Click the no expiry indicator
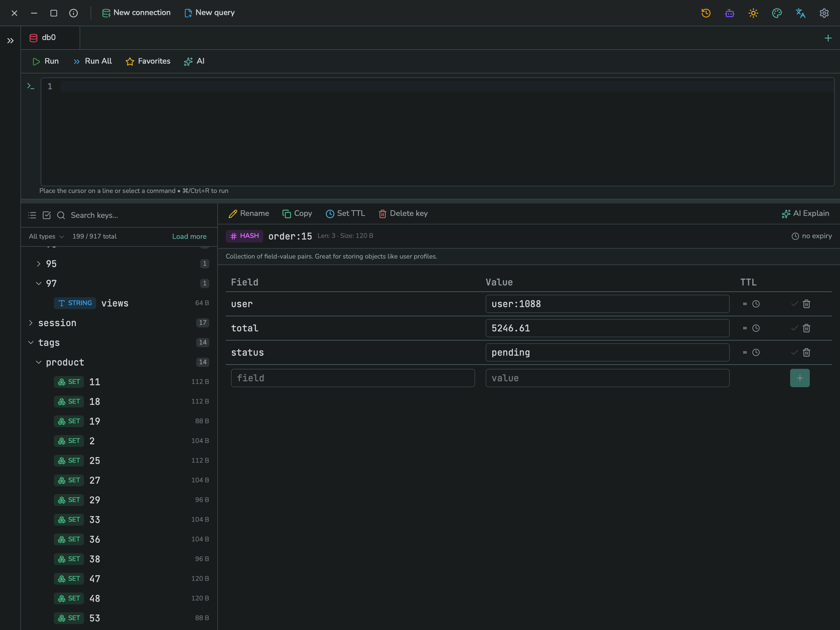The width and height of the screenshot is (840, 630). click(811, 236)
